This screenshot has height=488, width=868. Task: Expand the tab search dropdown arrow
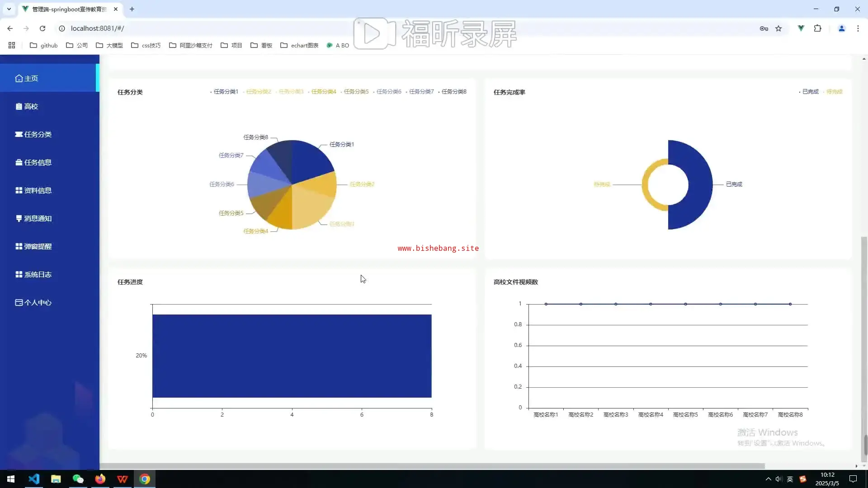[x=9, y=9]
